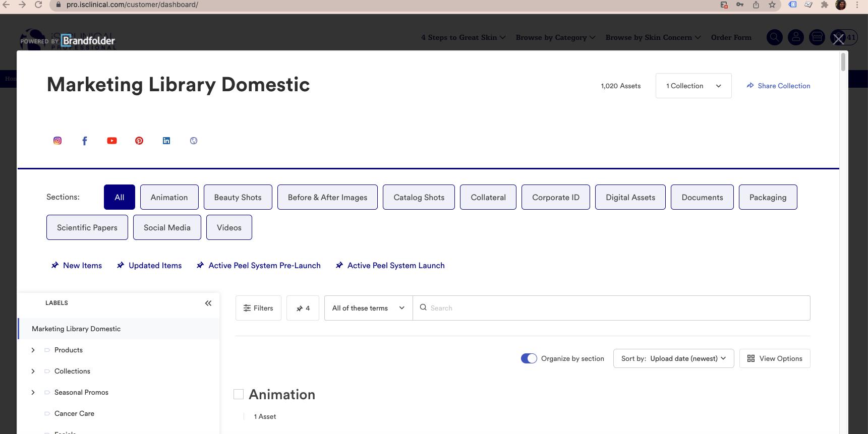Screen dimensions: 868x434
Task: Click the pinned searches button showing 4
Action: [303, 308]
